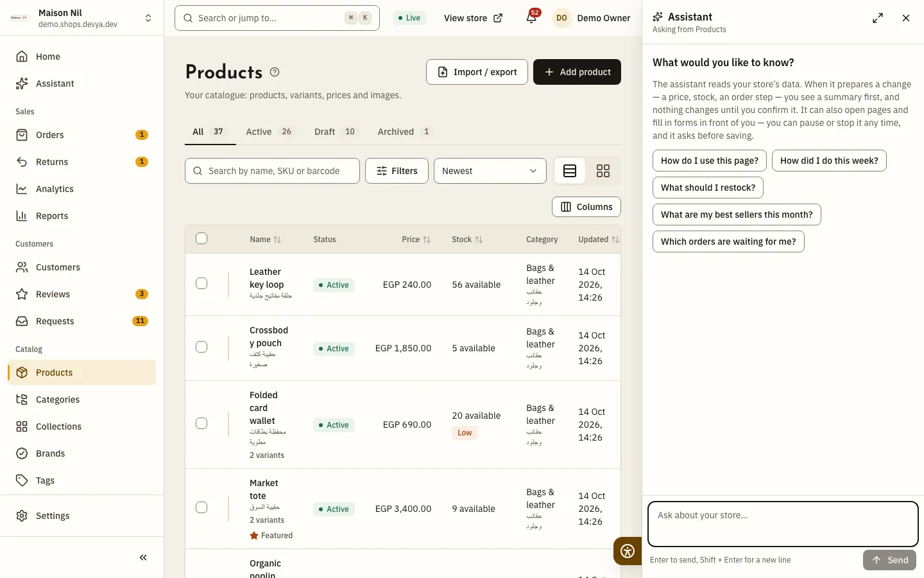Select the All products tab
Viewport: 924px width, 578px height.
(210, 132)
